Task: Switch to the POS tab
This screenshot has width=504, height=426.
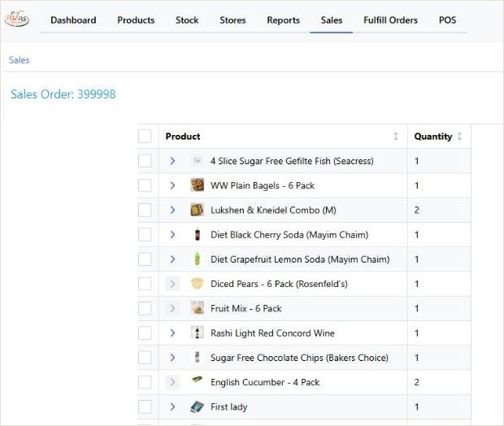Action: point(447,20)
